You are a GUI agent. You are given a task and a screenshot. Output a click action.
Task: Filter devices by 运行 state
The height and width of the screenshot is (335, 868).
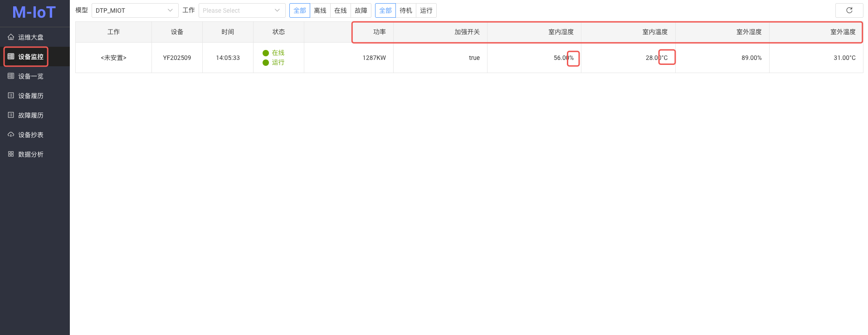pyautogui.click(x=426, y=10)
